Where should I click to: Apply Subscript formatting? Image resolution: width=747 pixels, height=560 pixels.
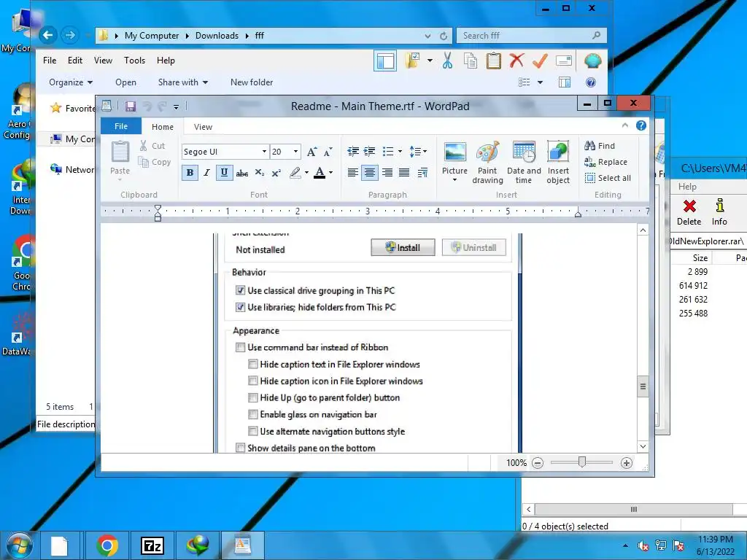click(x=259, y=172)
